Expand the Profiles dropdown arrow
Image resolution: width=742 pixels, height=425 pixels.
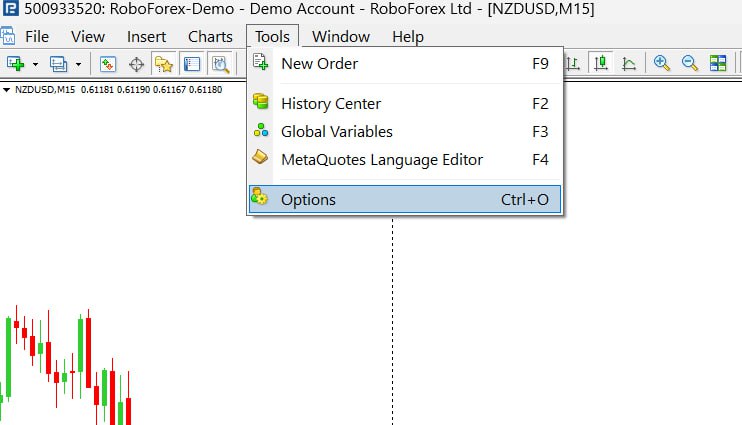point(78,64)
